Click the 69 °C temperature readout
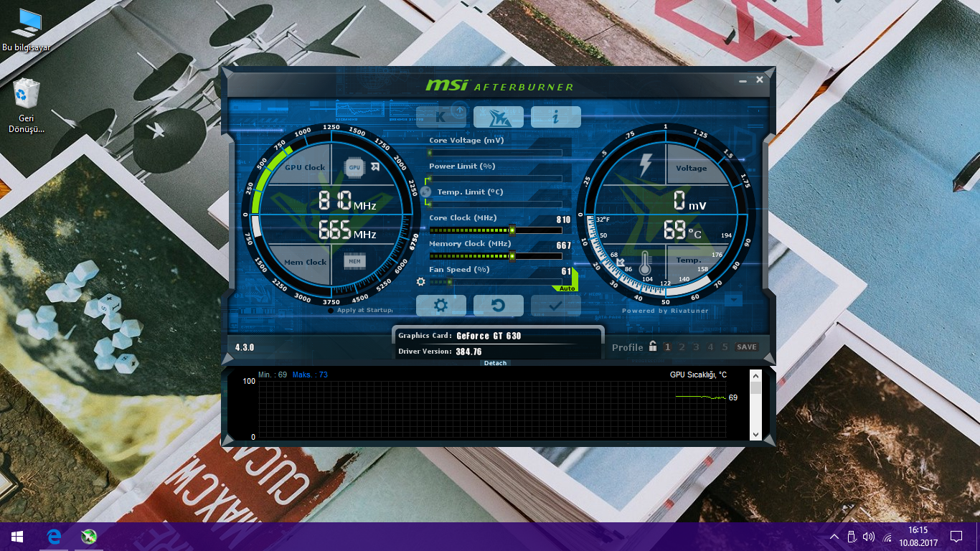Viewport: 980px width, 551px height. pos(683,230)
